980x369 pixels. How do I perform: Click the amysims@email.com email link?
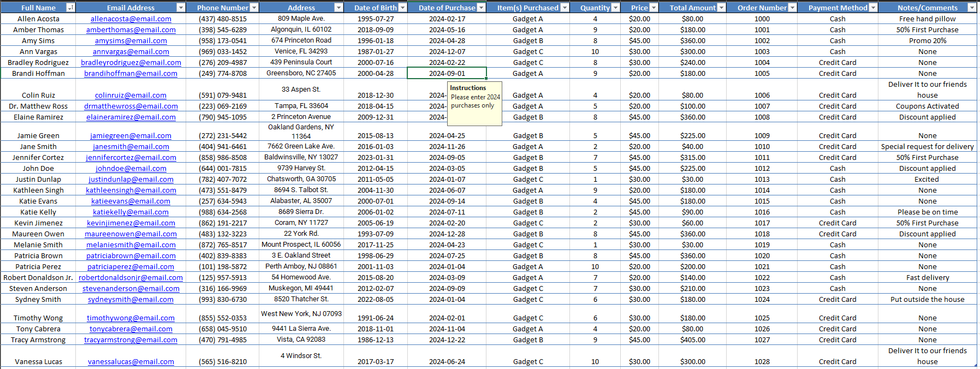131,40
